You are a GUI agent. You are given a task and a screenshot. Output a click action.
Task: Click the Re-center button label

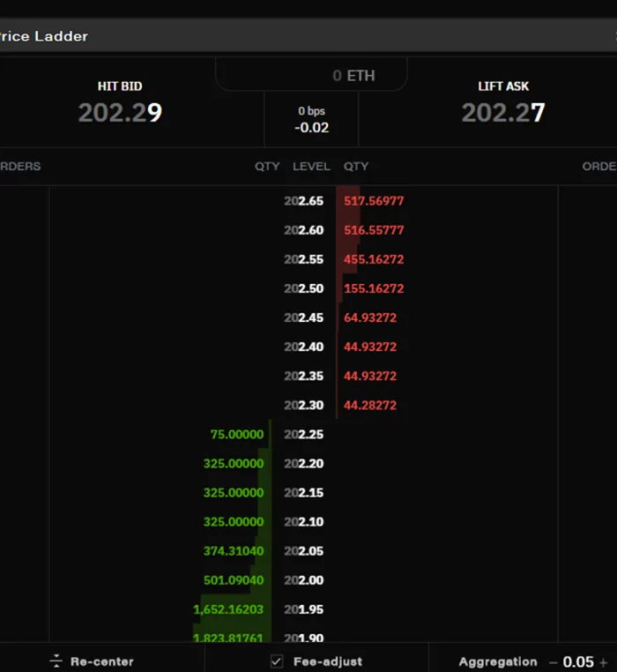click(102, 661)
